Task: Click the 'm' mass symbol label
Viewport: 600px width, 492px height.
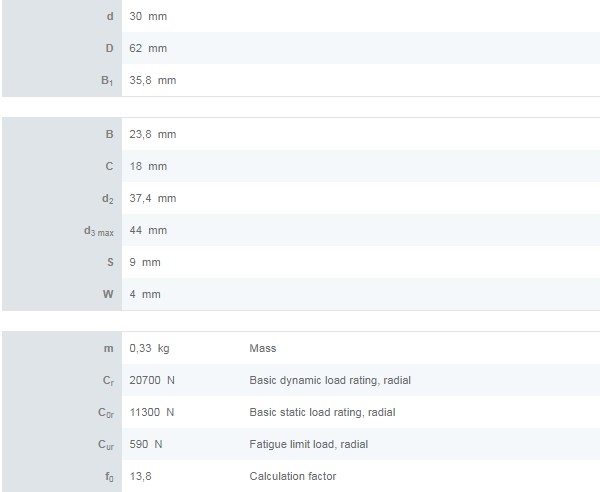Action: tap(109, 349)
